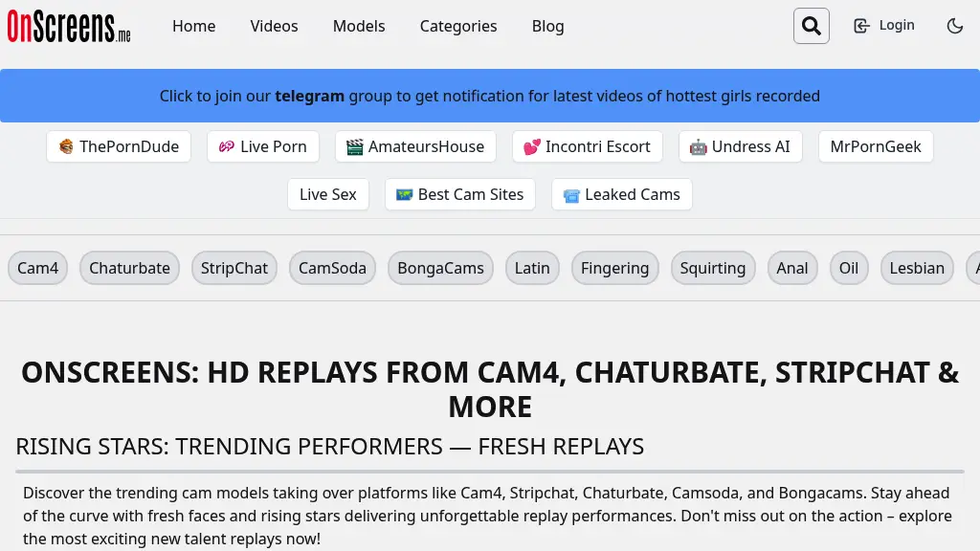Open the Home menu item
This screenshot has width=980, height=551.
(x=193, y=26)
